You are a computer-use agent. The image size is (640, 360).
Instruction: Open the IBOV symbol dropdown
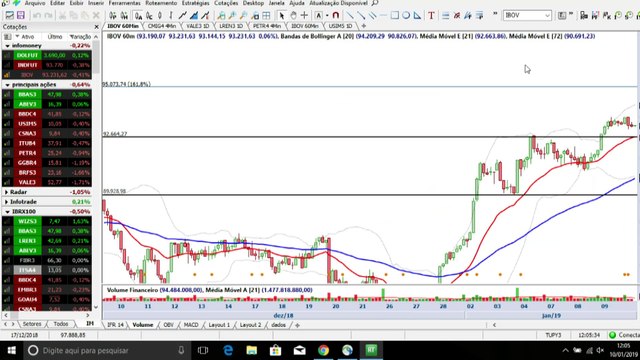coord(547,16)
